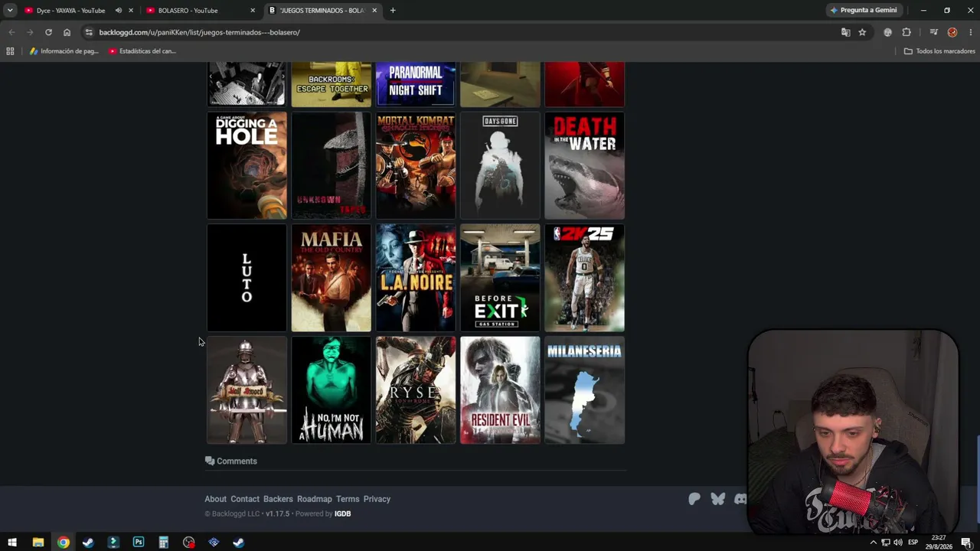Screen dimensions: 980x551
Task: Open the Roadmap footer link
Action: pos(315,499)
